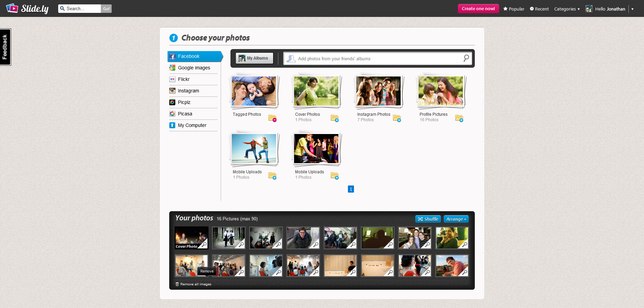Click the Create one now! button
644x308 pixels.
click(x=478, y=8)
